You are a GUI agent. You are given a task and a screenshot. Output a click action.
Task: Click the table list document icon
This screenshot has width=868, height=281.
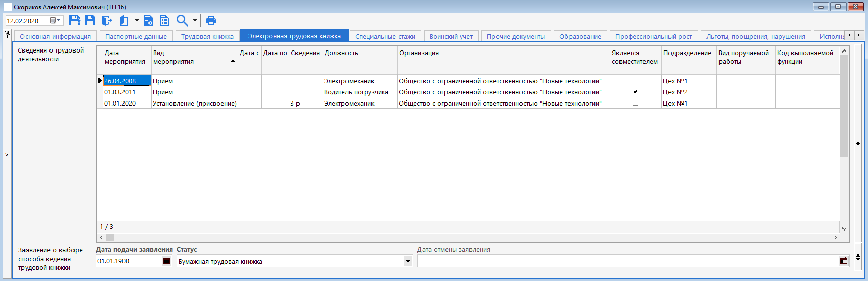click(164, 20)
